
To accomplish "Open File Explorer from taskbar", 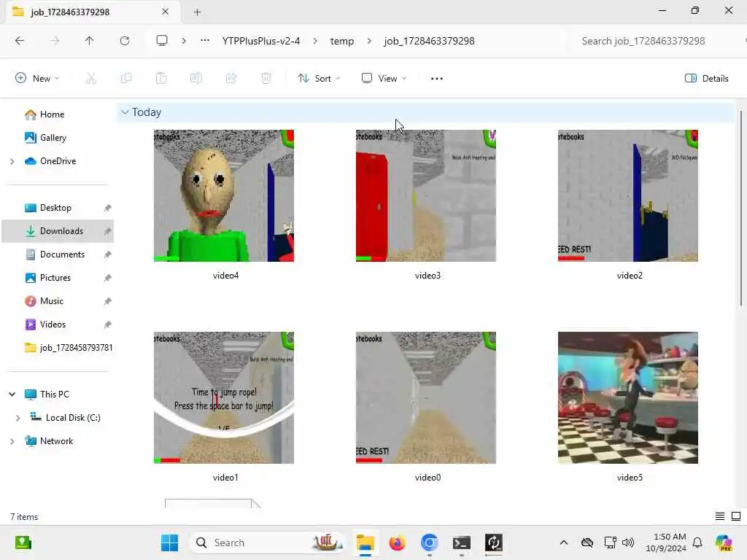I will 365,542.
